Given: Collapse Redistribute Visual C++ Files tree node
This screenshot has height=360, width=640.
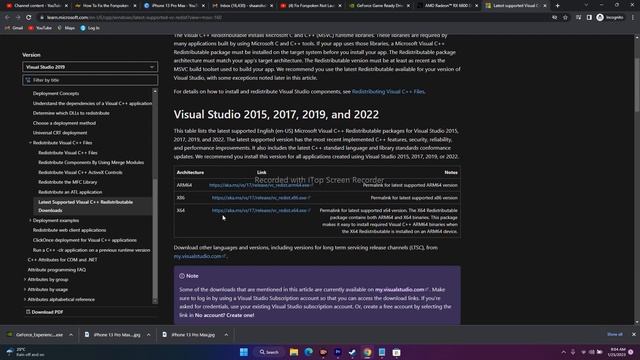Looking at the screenshot, I should (30, 143).
